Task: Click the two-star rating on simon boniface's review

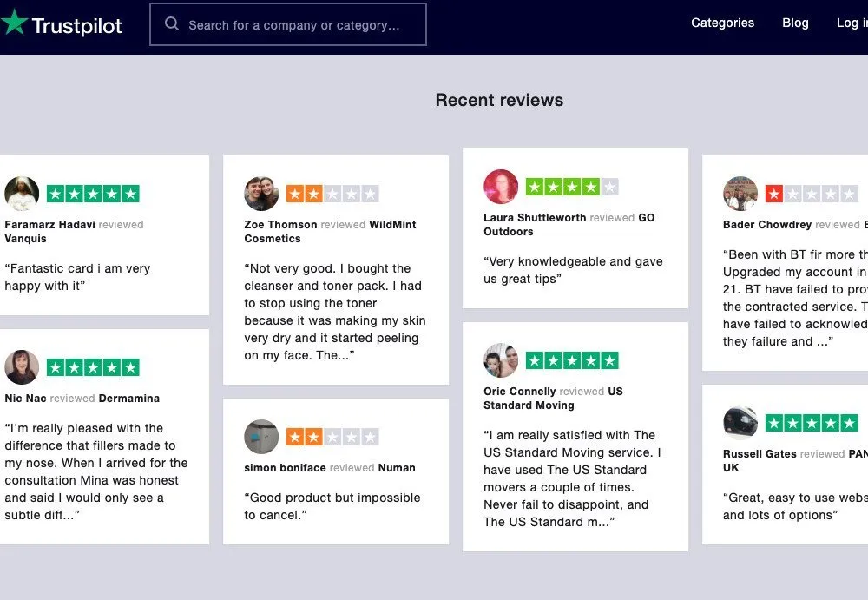Action: tap(332, 436)
